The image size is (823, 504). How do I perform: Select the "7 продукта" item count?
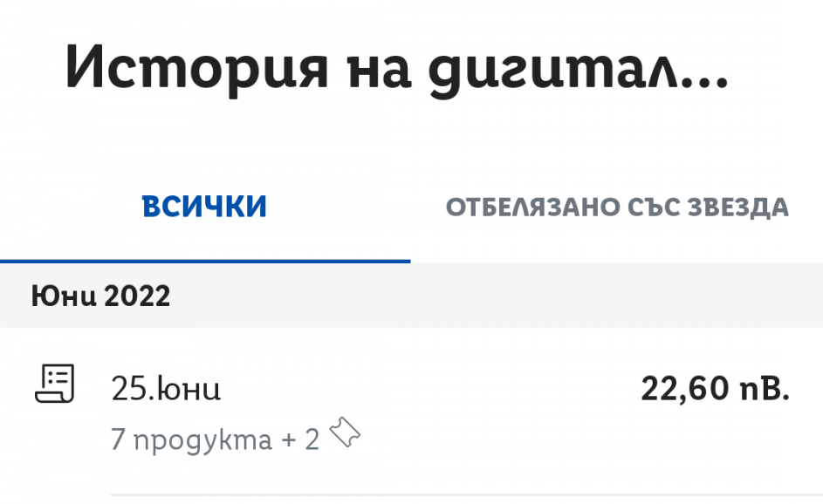click(x=192, y=440)
